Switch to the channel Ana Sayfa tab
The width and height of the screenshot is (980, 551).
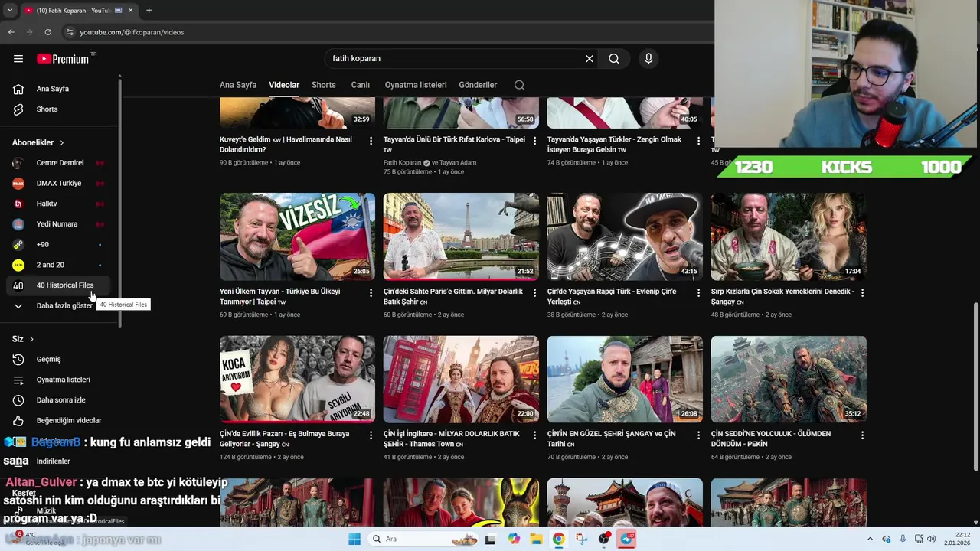coord(238,85)
